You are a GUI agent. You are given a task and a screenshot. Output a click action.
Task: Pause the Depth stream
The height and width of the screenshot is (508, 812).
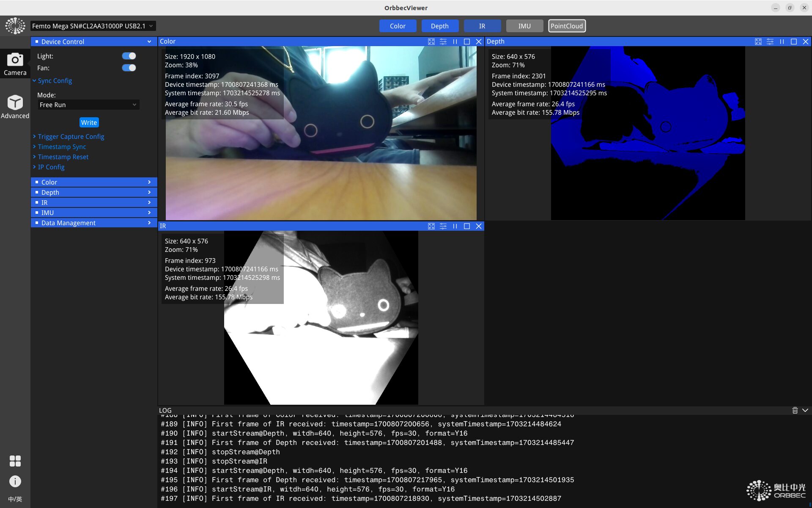pyautogui.click(x=782, y=41)
